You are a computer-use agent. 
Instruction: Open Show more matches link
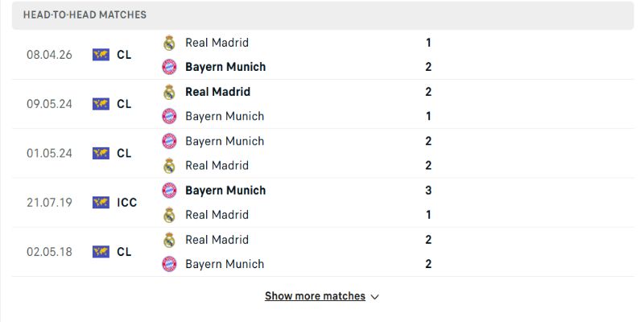[x=315, y=296]
